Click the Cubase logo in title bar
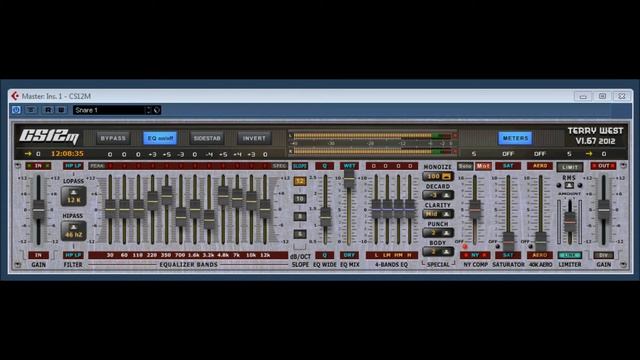This screenshot has width=640, height=360. click(15, 96)
